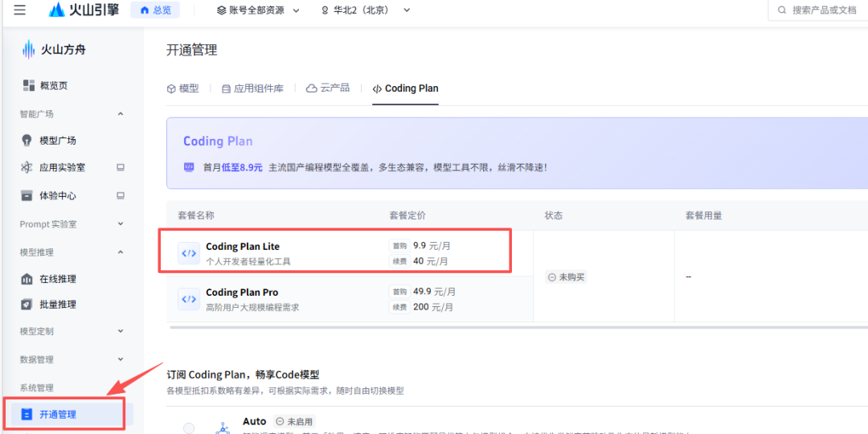Click the 搜索产品或文档 search box

[817, 10]
